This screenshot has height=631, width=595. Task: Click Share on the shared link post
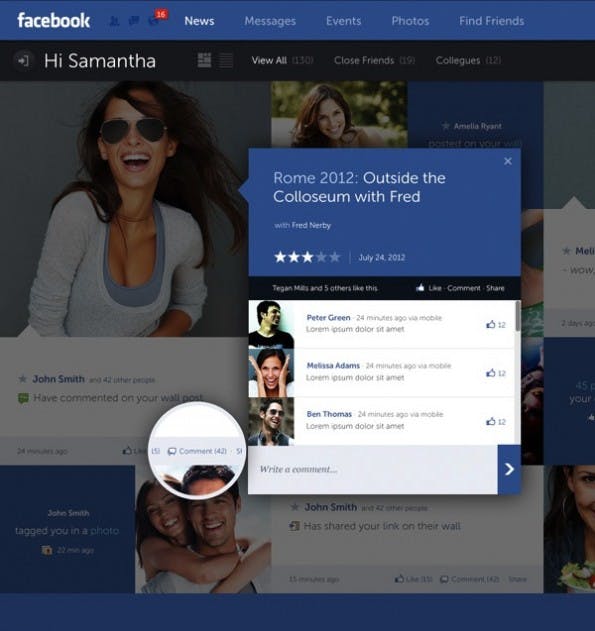(x=517, y=579)
